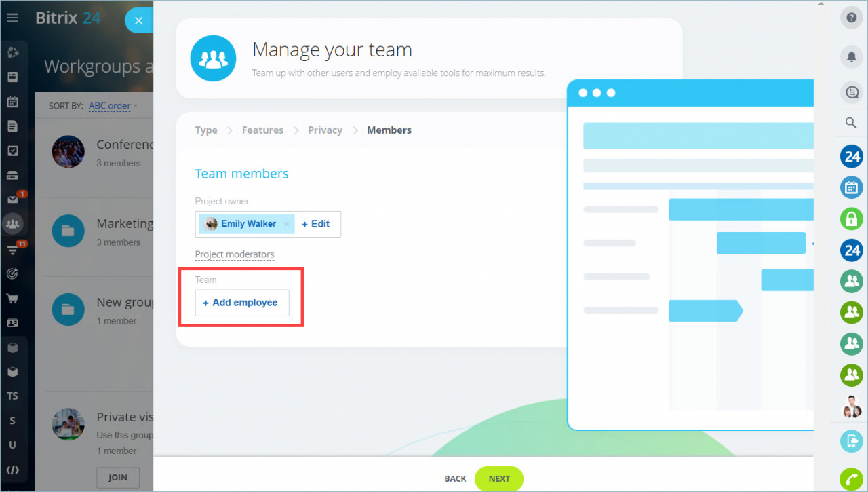Open the blue calendar chat icon
The width and height of the screenshot is (868, 492).
pos(852,187)
